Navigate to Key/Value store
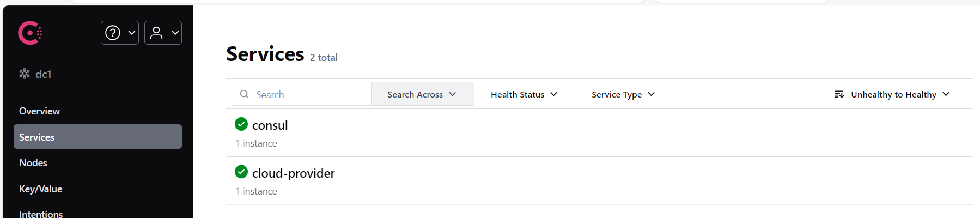 (41, 189)
